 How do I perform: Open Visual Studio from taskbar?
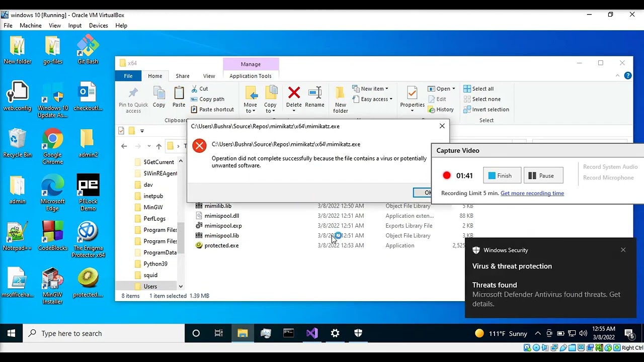pyautogui.click(x=312, y=333)
